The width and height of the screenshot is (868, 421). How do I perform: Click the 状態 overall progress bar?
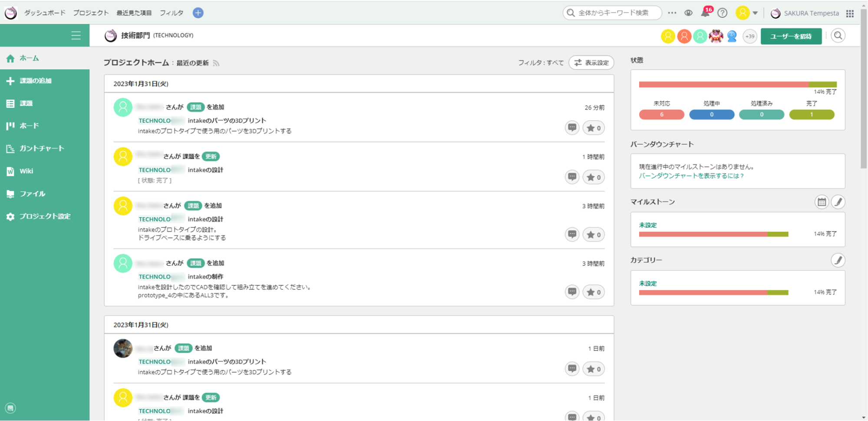coord(738,85)
